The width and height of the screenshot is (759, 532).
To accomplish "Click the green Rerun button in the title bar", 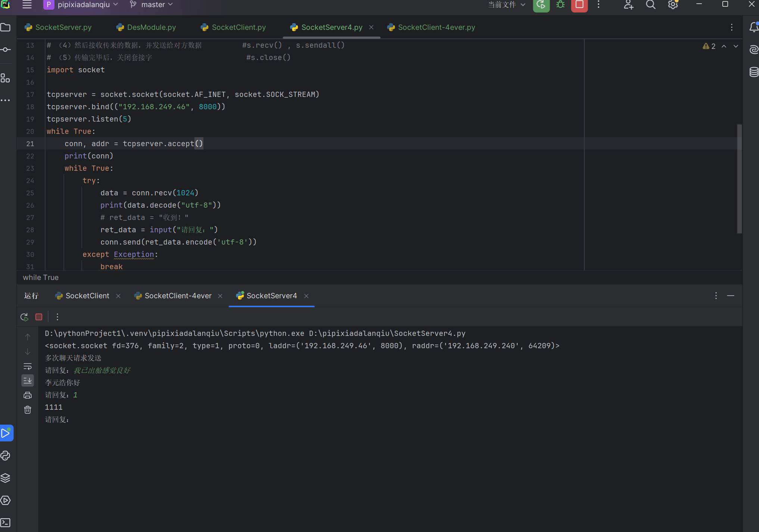I will [x=541, y=5].
